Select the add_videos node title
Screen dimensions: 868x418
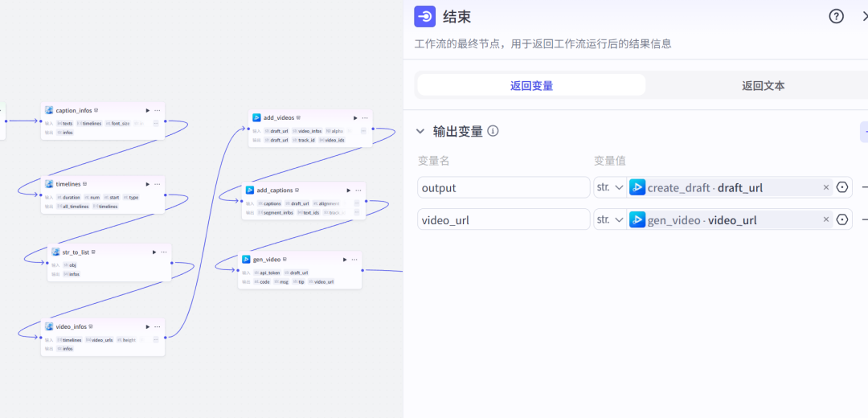click(279, 117)
